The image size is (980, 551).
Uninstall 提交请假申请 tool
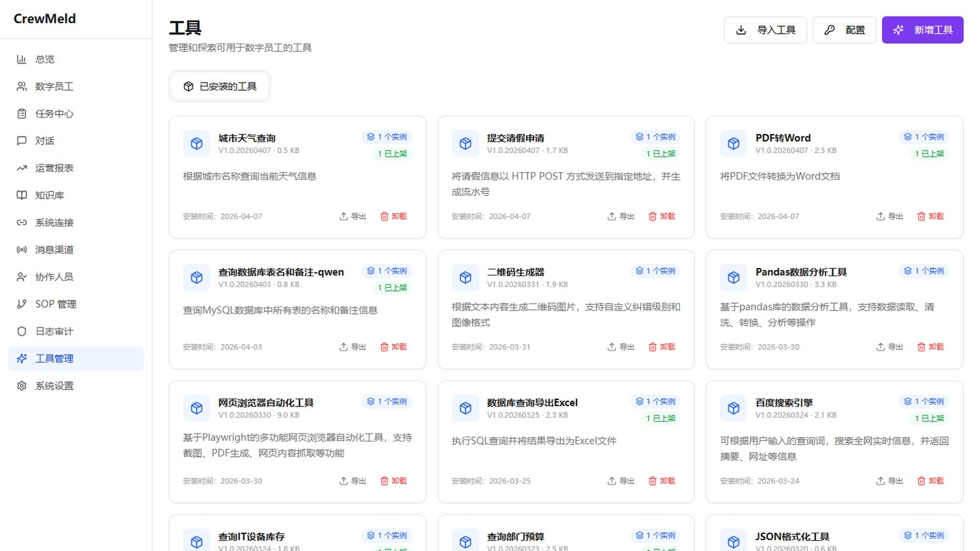662,216
